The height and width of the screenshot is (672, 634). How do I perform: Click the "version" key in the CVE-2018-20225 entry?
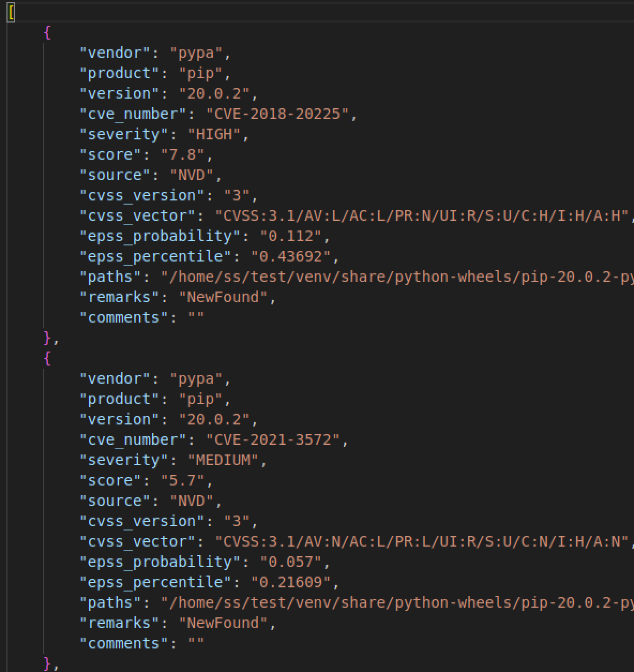click(x=120, y=94)
